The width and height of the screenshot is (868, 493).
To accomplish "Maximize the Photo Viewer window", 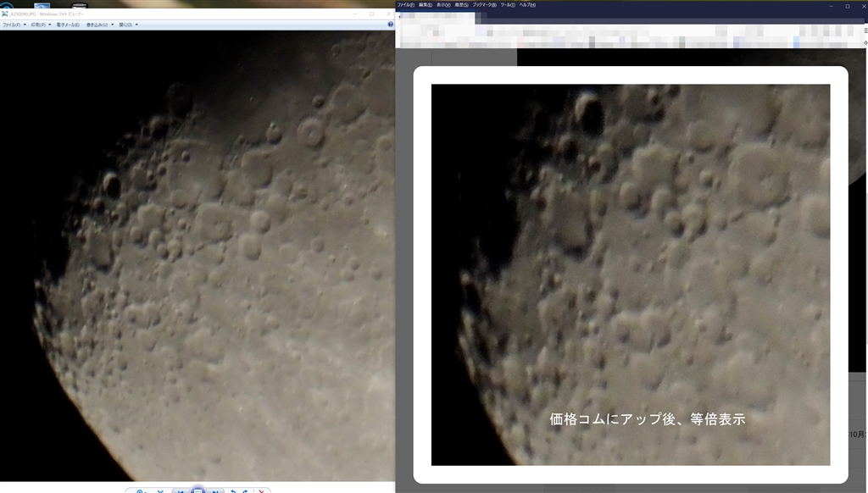I will (371, 14).
